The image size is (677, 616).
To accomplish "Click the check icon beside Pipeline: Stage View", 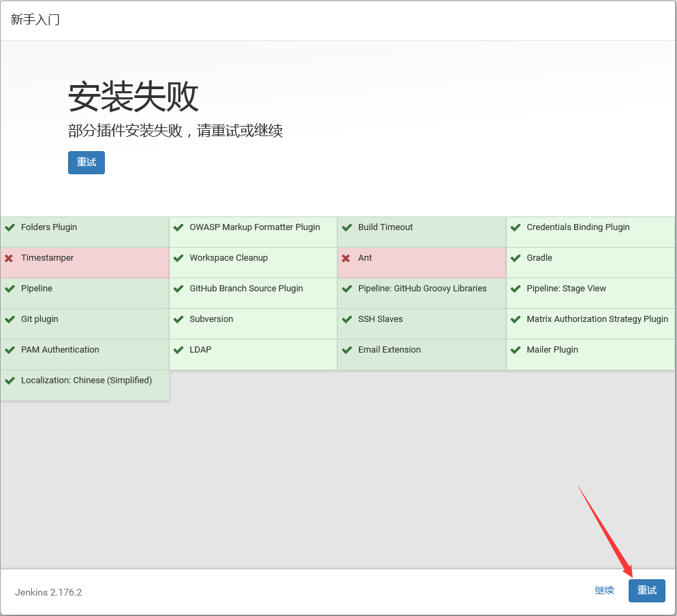I will [516, 289].
